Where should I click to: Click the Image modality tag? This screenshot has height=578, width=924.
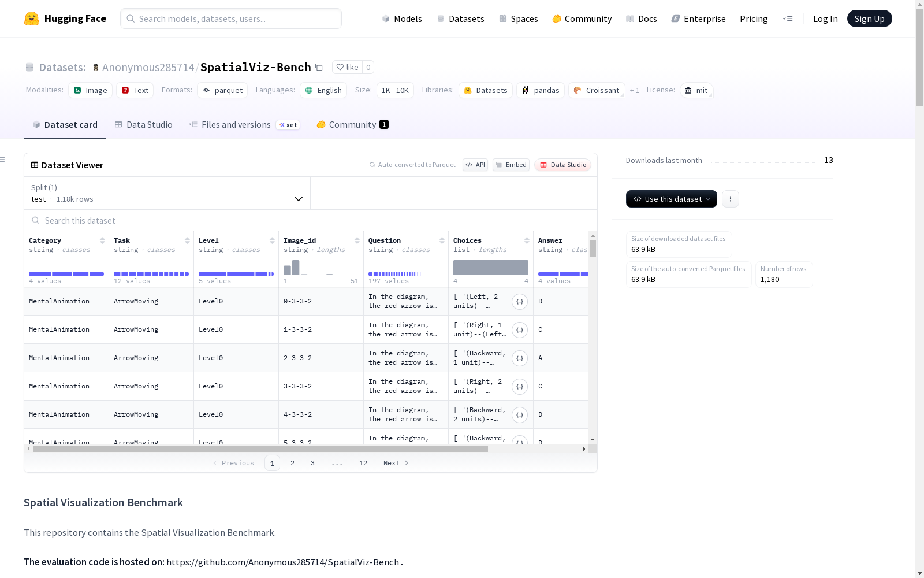point(91,90)
